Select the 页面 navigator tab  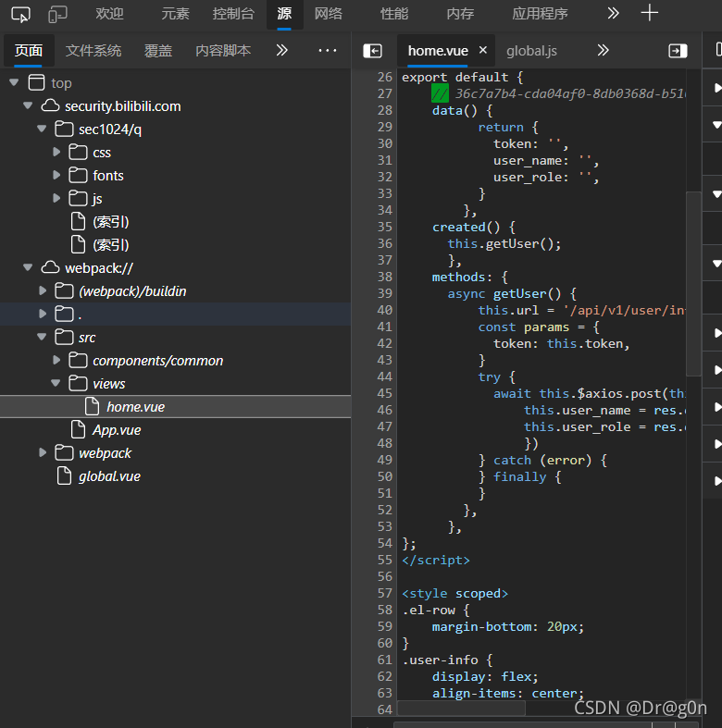29,51
